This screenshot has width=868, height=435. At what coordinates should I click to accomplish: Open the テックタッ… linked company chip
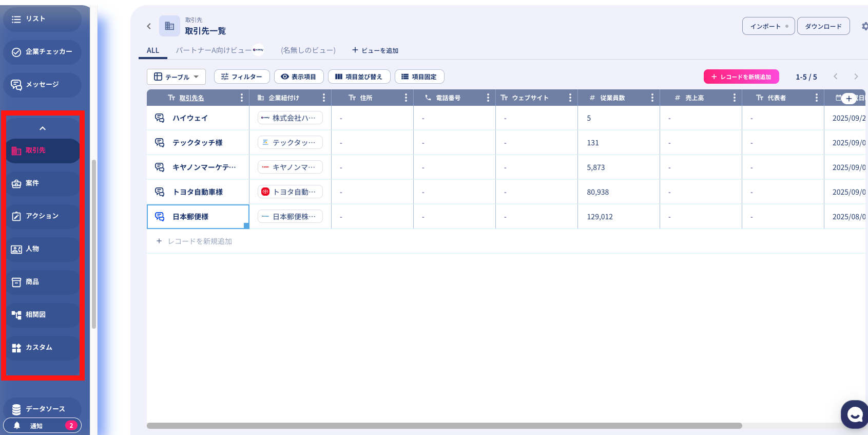(290, 143)
